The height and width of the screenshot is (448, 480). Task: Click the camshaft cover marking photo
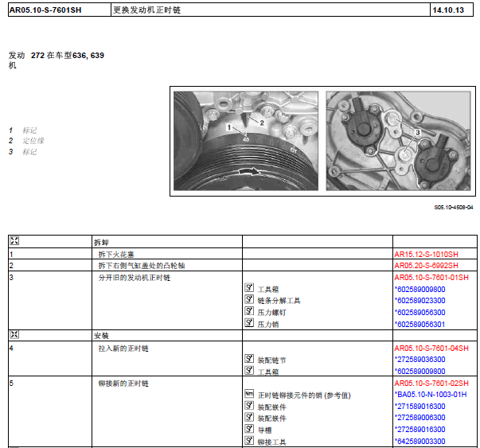pos(398,141)
